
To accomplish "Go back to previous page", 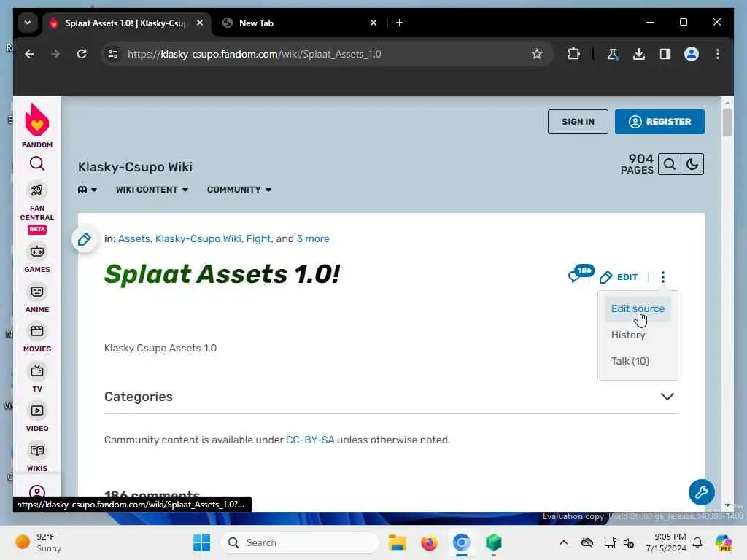I will [29, 54].
